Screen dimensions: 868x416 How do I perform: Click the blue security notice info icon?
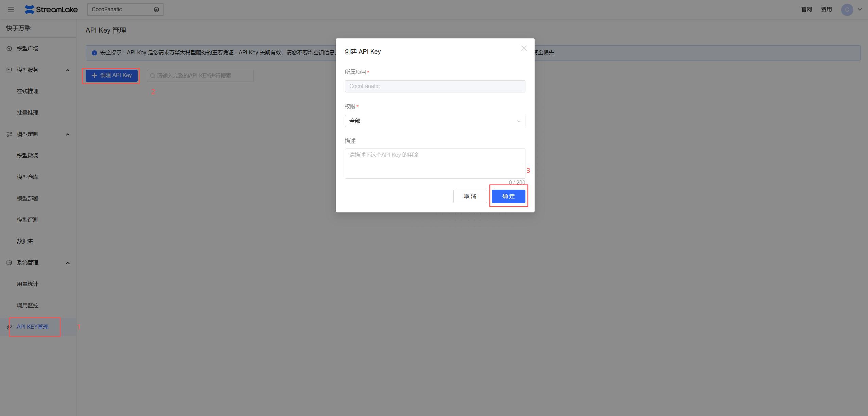pyautogui.click(x=94, y=53)
